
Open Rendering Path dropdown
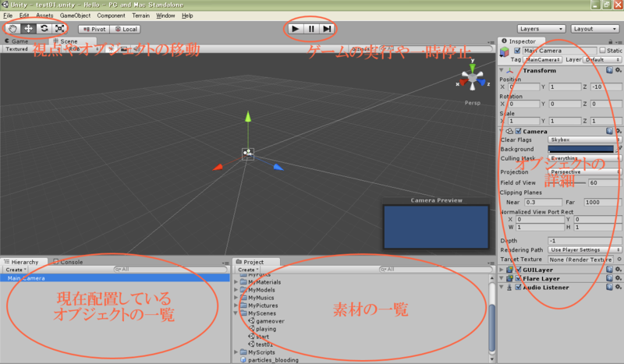584,250
